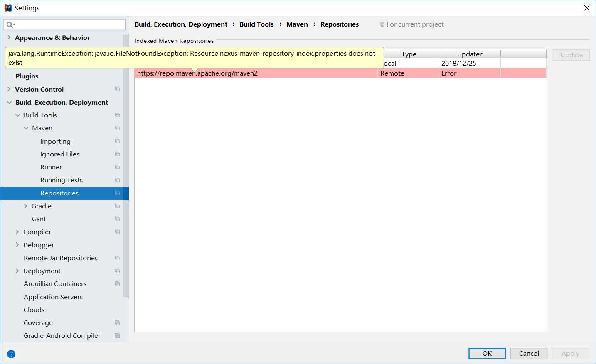This screenshot has width=596, height=364.
Task: Open Gant settings page
Action: [39, 219]
